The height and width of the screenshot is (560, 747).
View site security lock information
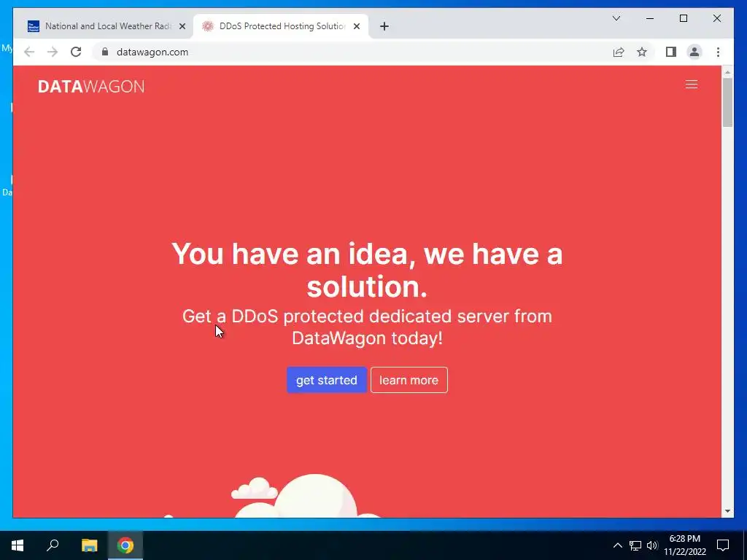(x=105, y=52)
